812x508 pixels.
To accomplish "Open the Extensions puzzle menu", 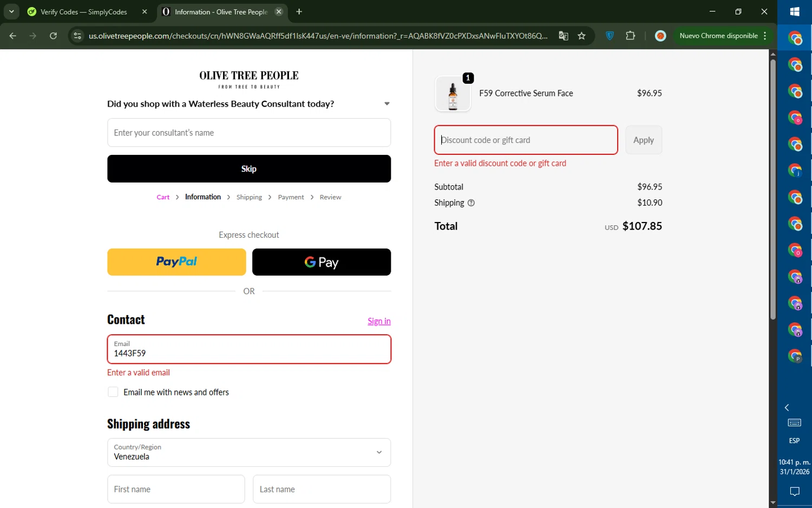I will click(x=631, y=36).
